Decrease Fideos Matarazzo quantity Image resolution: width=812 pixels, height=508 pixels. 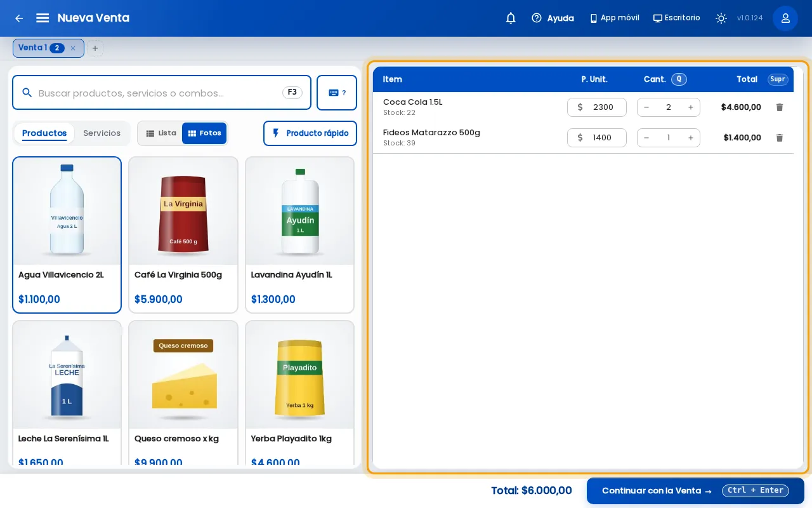pos(646,138)
